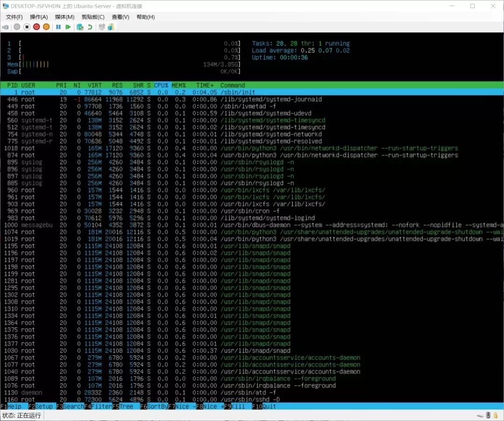The image size is (504, 421).
Task: Sort by the Command column header
Action: click(233, 85)
